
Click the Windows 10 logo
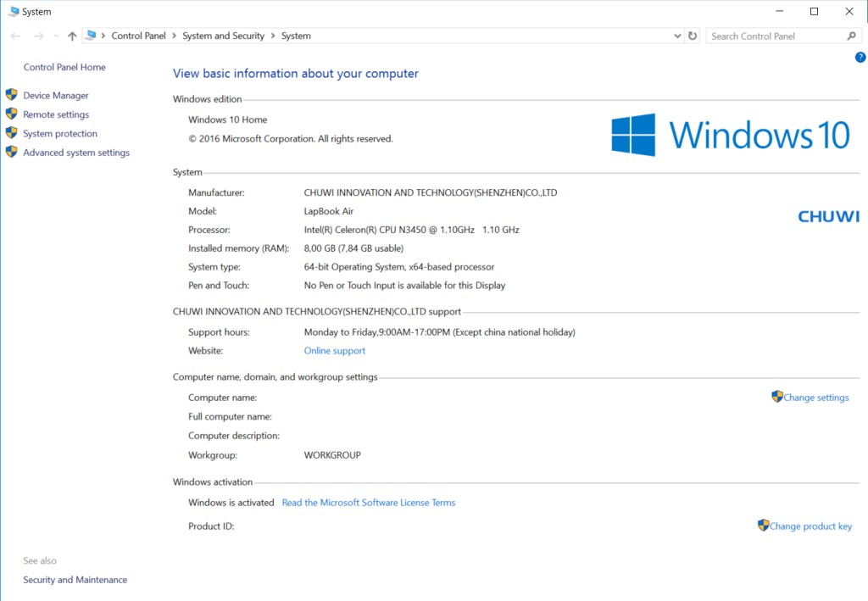(730, 135)
